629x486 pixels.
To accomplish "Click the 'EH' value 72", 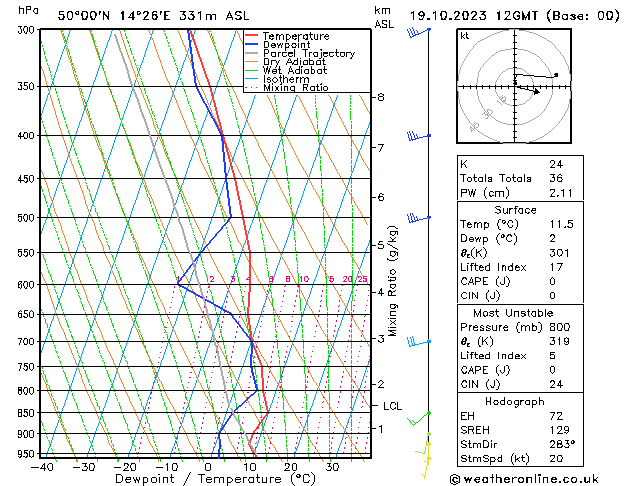I will pyautogui.click(x=556, y=416).
